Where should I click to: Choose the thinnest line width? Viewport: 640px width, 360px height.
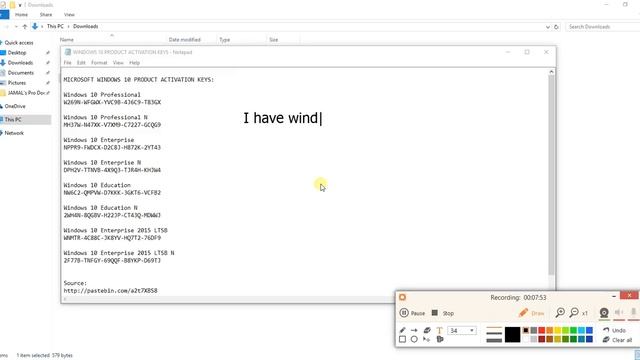click(494, 328)
